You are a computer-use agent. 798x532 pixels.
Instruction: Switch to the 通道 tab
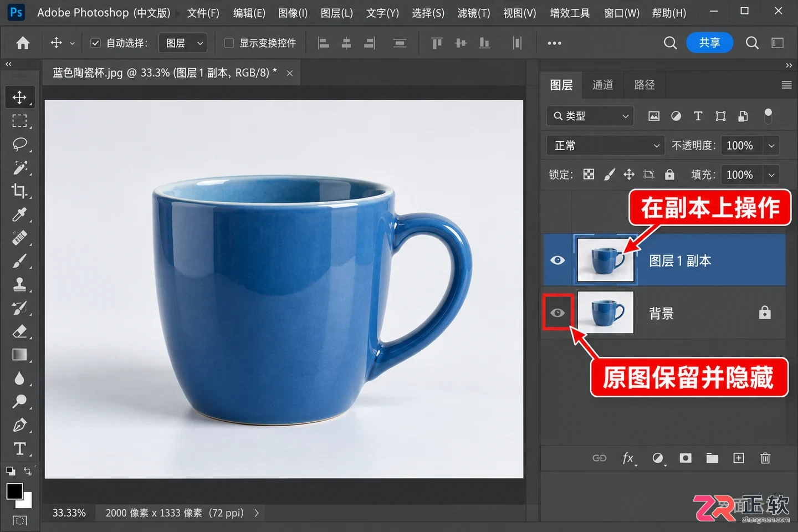click(602, 85)
